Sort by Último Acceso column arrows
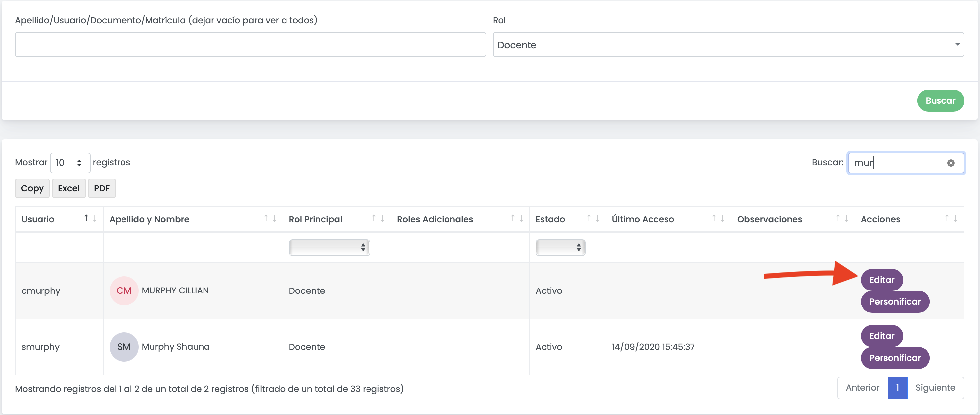The height and width of the screenshot is (415, 980). (x=718, y=218)
